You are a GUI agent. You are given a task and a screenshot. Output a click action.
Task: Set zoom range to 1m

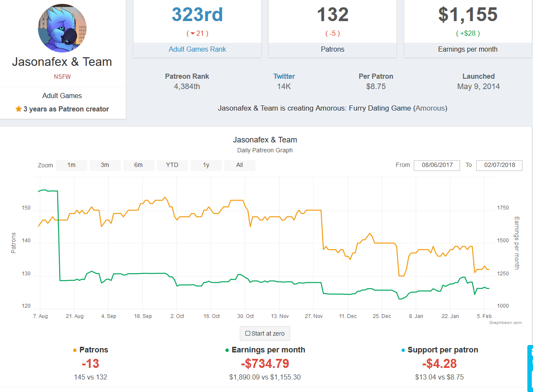coord(71,165)
